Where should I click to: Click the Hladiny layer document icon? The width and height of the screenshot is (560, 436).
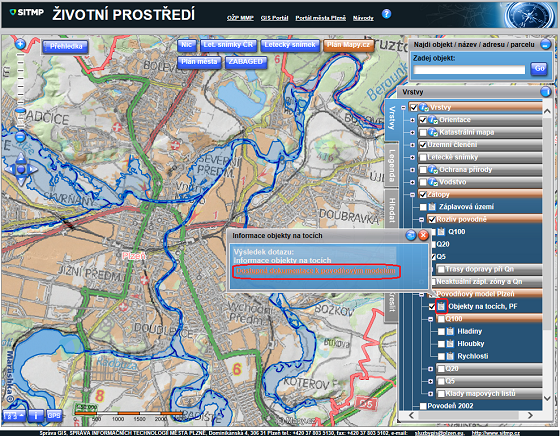(x=451, y=331)
